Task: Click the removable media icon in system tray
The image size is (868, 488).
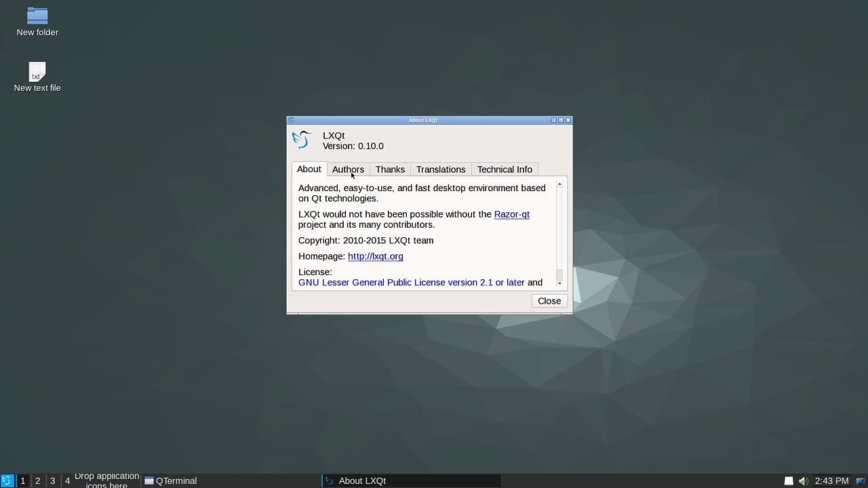Action: 788,480
